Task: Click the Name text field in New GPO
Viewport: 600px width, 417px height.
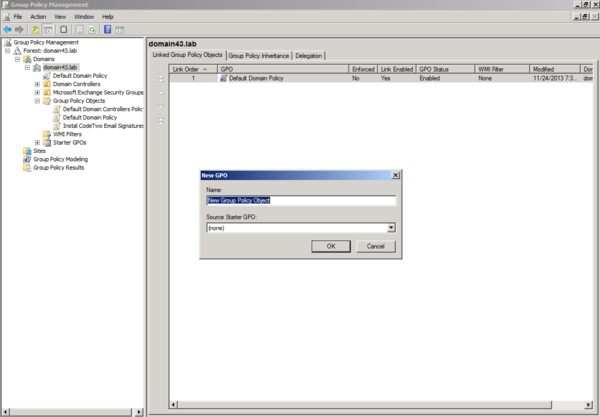Action: click(x=301, y=200)
